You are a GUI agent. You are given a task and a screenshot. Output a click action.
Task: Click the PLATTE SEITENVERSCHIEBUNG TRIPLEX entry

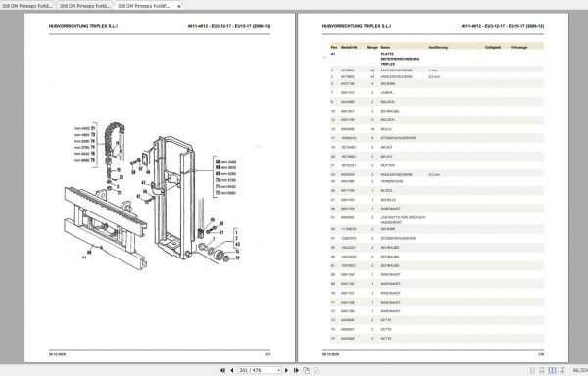400,59
